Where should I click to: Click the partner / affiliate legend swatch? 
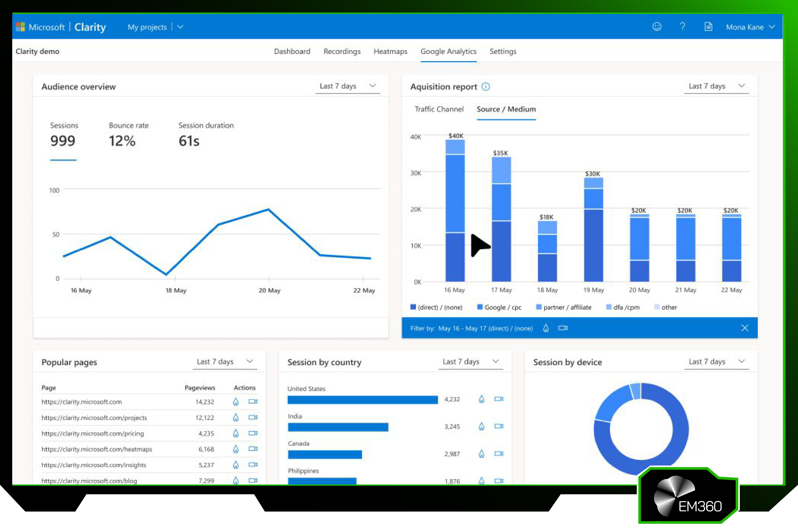point(539,307)
